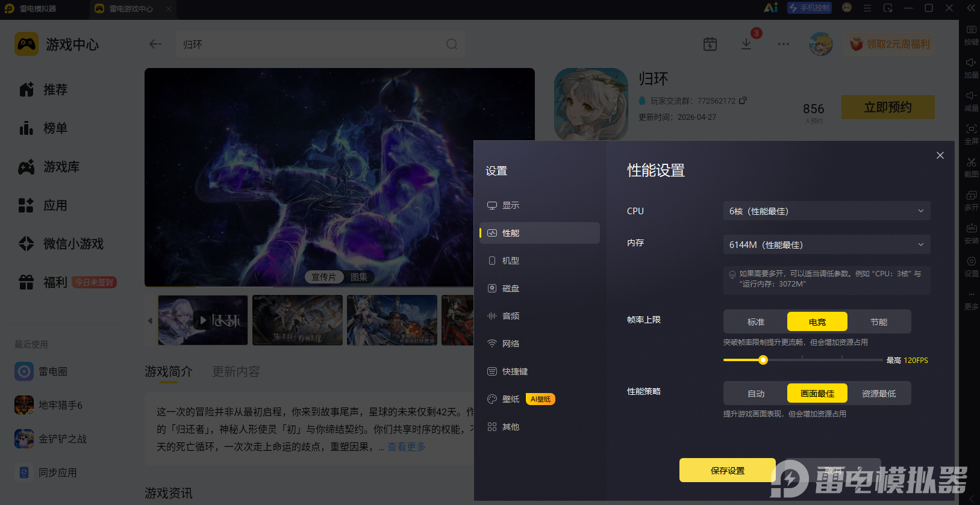Open the three-dot more menu in header
This screenshot has width=980, height=505.
point(783,44)
